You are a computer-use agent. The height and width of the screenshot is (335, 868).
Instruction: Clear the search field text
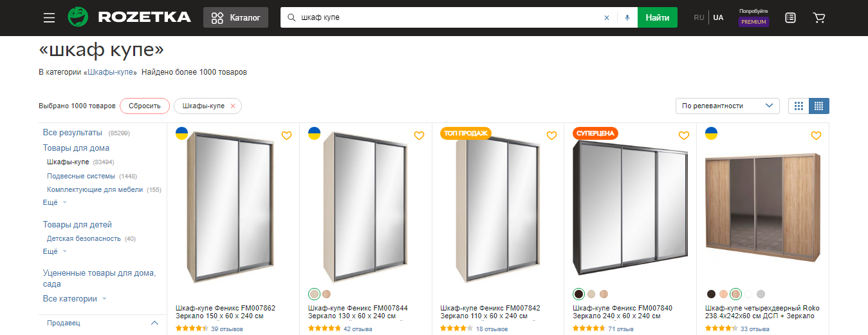606,17
